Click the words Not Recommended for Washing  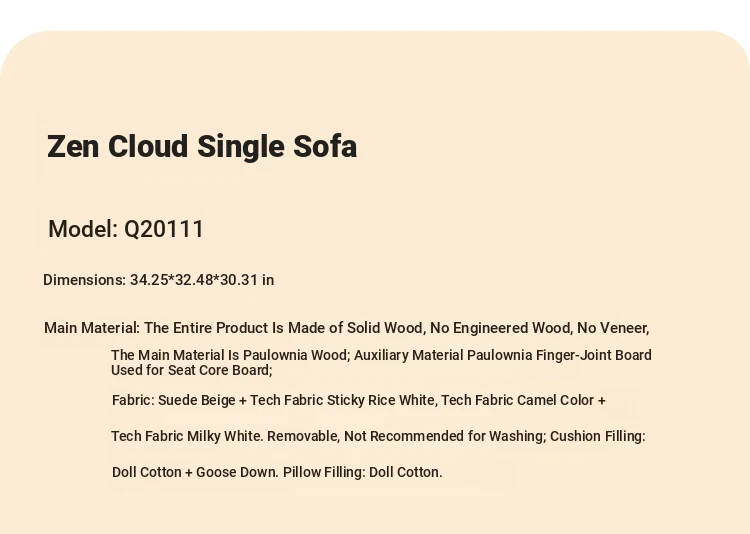click(443, 436)
